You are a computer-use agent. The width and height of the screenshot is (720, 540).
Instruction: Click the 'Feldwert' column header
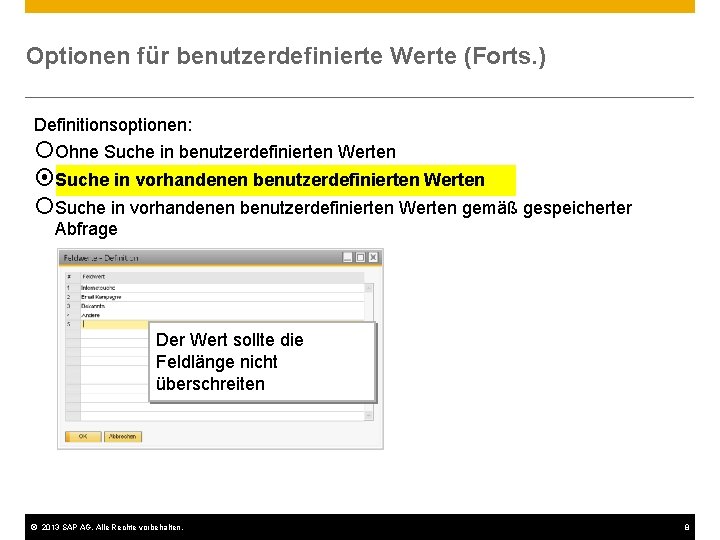pos(222,277)
